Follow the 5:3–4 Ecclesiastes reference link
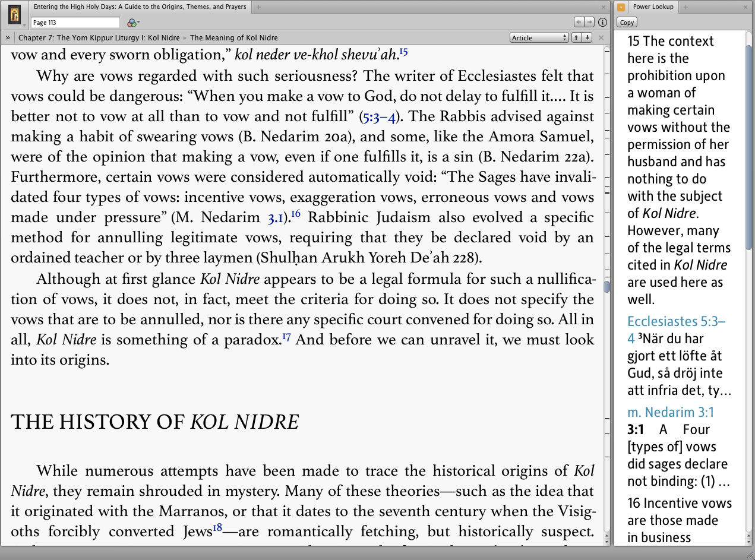 pos(379,117)
